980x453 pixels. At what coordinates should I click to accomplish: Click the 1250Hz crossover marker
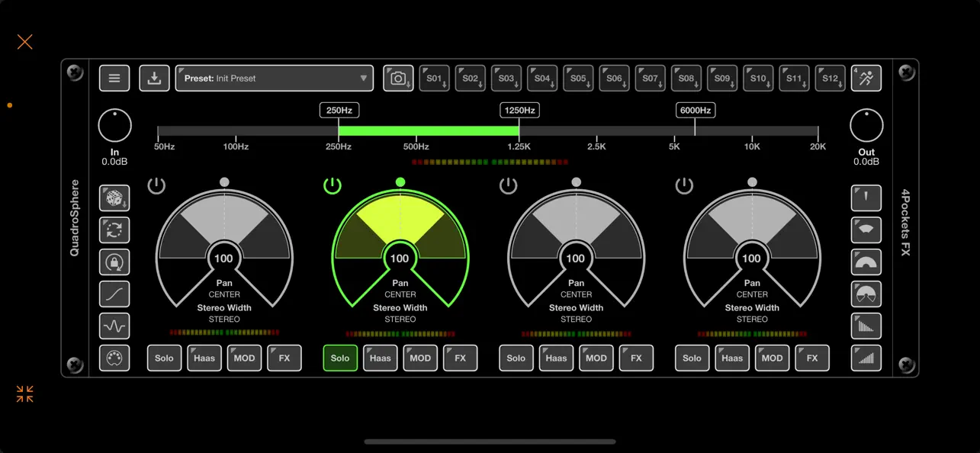pyautogui.click(x=519, y=110)
